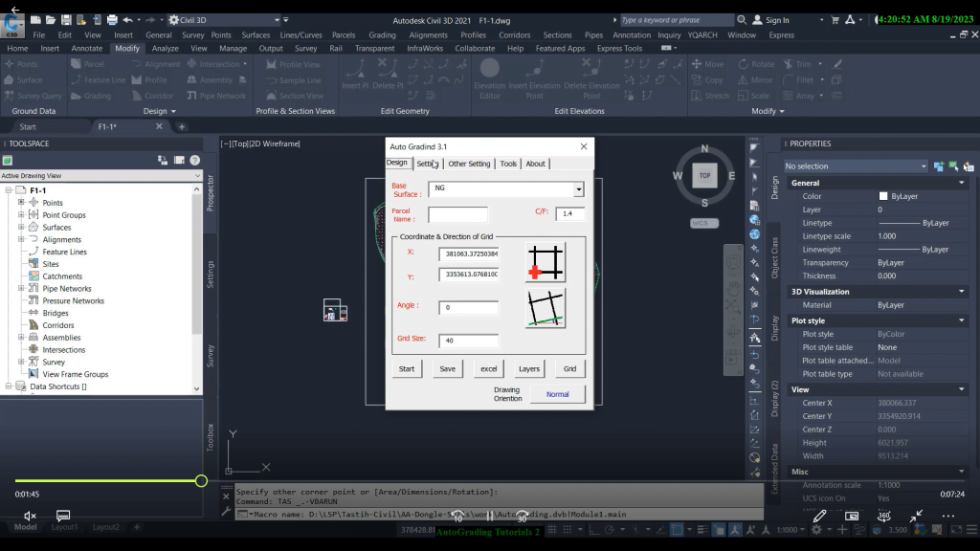
Task: Open the Civil 3D workspace dropdown
Action: 277,20
